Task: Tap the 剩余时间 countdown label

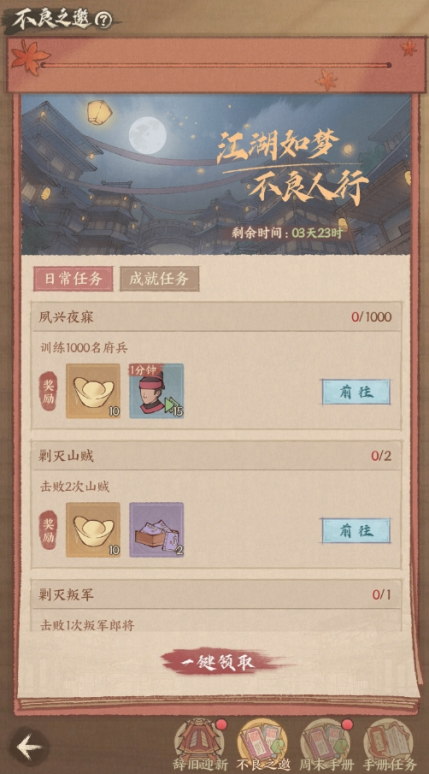Action: tap(287, 233)
